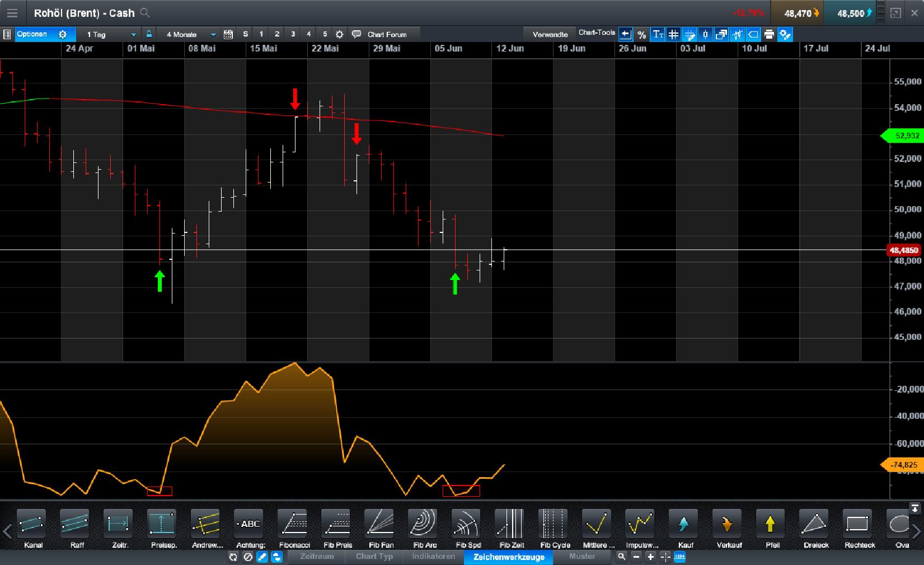Expand the 4 Monate period dropdown
The height and width of the screenshot is (565, 924).
tap(213, 34)
